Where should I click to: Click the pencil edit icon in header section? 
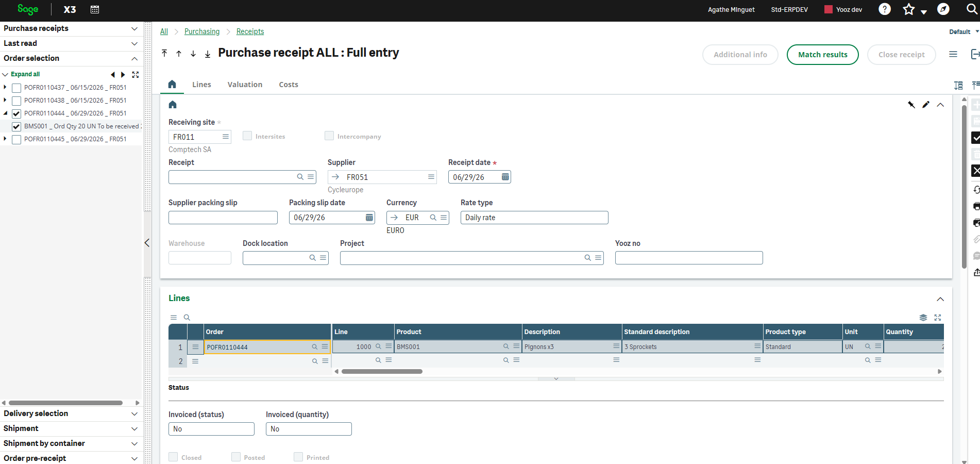tap(926, 105)
